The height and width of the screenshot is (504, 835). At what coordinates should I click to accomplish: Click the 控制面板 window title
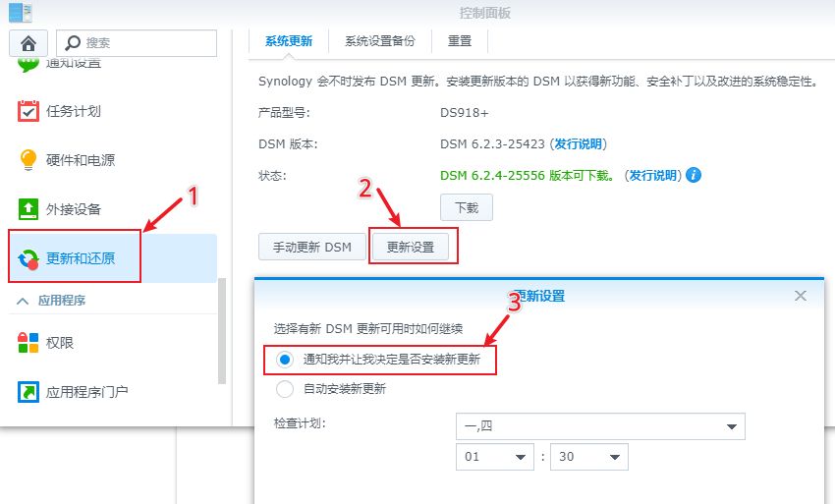[x=484, y=13]
